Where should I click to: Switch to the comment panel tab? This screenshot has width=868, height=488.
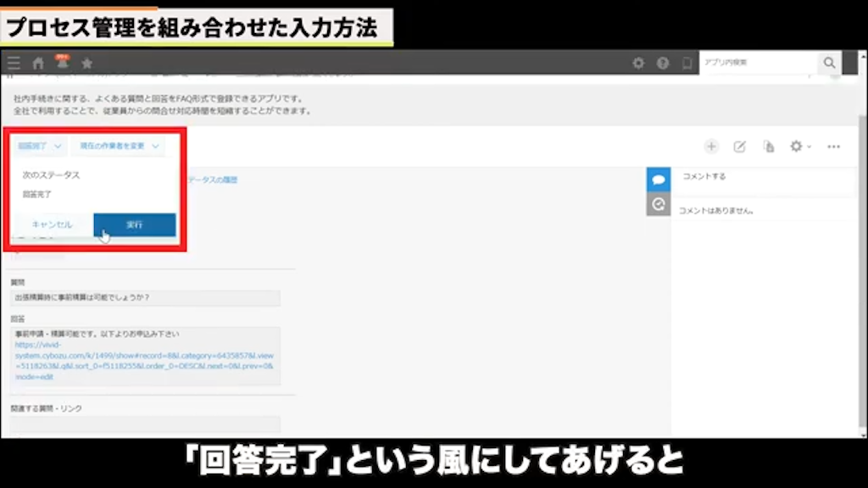click(x=658, y=180)
